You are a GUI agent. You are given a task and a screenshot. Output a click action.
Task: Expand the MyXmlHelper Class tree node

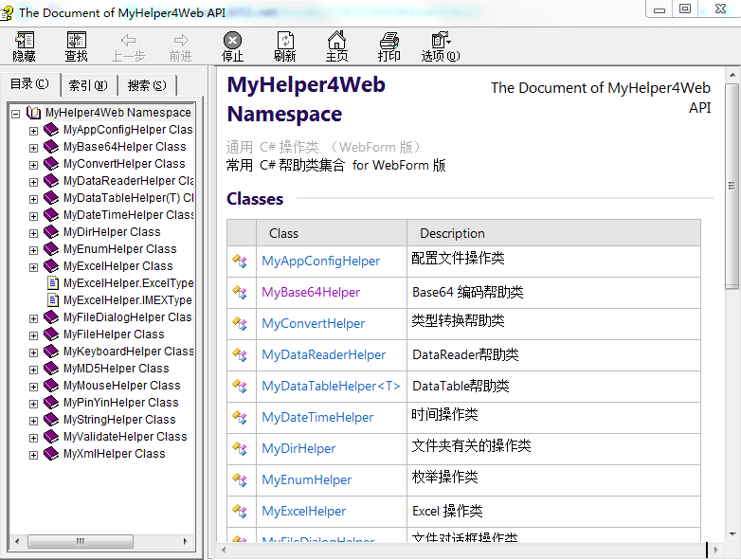point(33,454)
